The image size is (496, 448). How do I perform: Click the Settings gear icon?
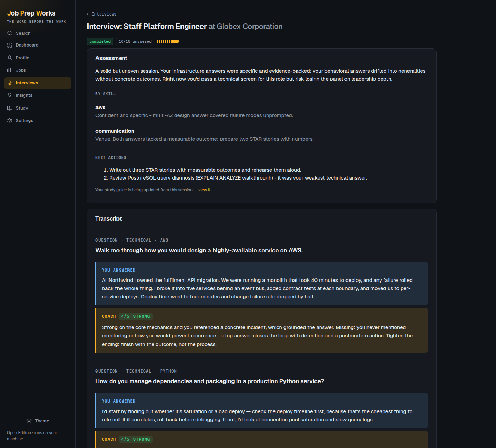(10, 121)
